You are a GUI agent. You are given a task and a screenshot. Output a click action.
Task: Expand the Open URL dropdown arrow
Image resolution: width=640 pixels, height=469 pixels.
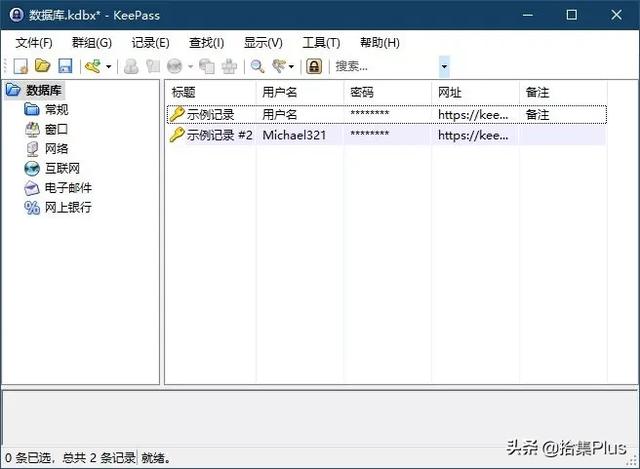[x=190, y=67]
